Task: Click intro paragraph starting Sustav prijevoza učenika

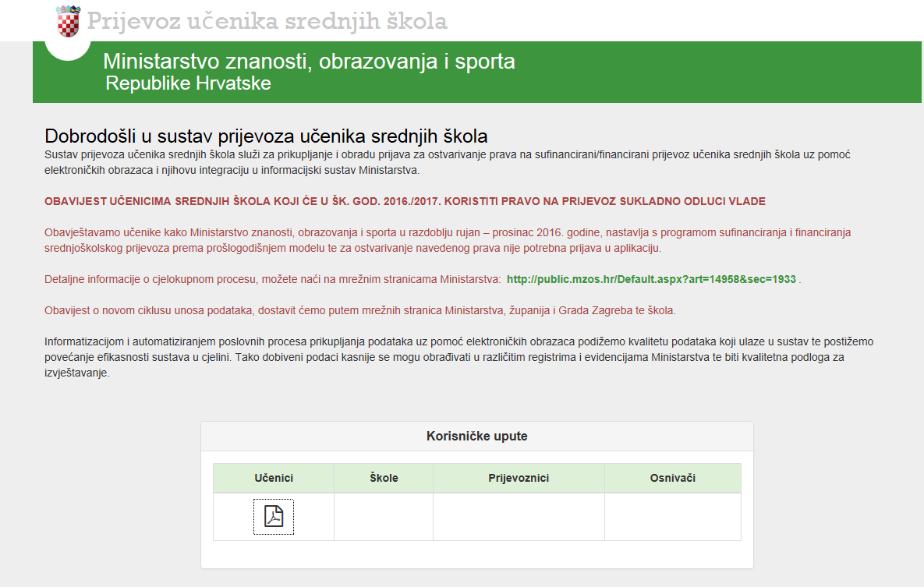Action: click(448, 162)
